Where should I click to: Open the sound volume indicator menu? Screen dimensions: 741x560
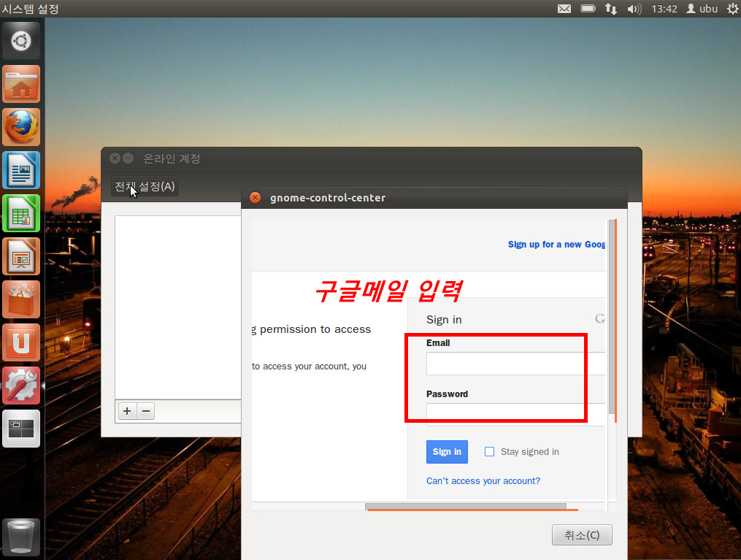click(634, 9)
